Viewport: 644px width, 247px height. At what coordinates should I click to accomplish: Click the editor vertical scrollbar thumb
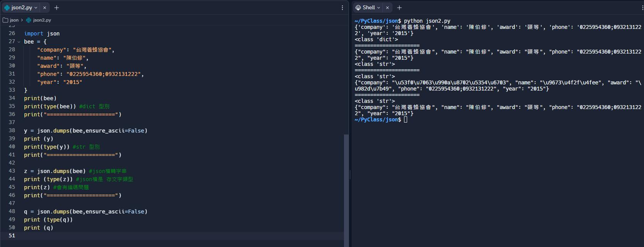[x=346, y=190]
